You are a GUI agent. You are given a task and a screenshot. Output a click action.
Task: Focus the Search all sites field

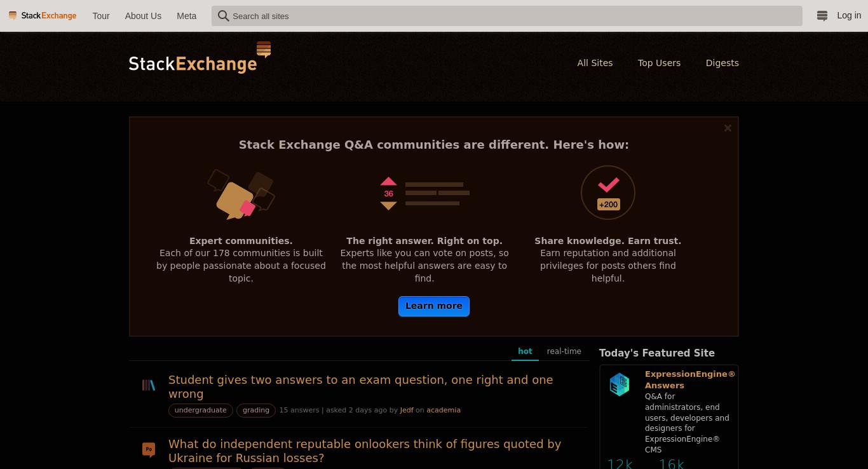[507, 16]
